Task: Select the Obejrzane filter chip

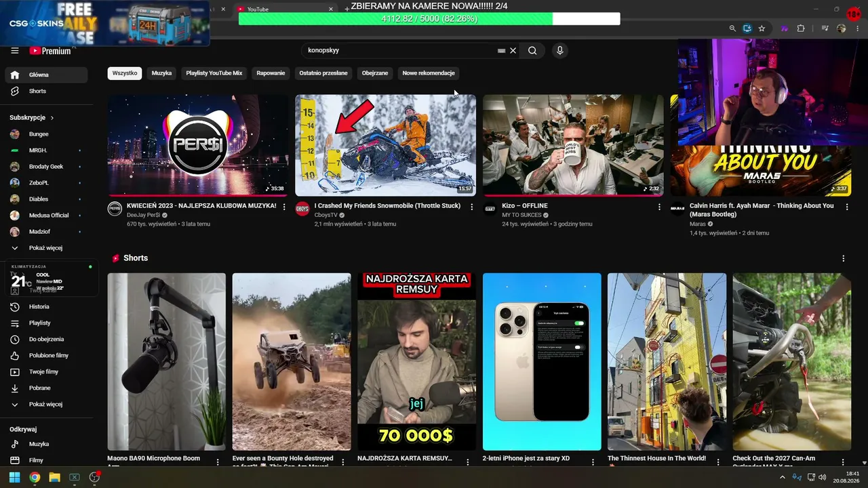Action: [x=375, y=73]
